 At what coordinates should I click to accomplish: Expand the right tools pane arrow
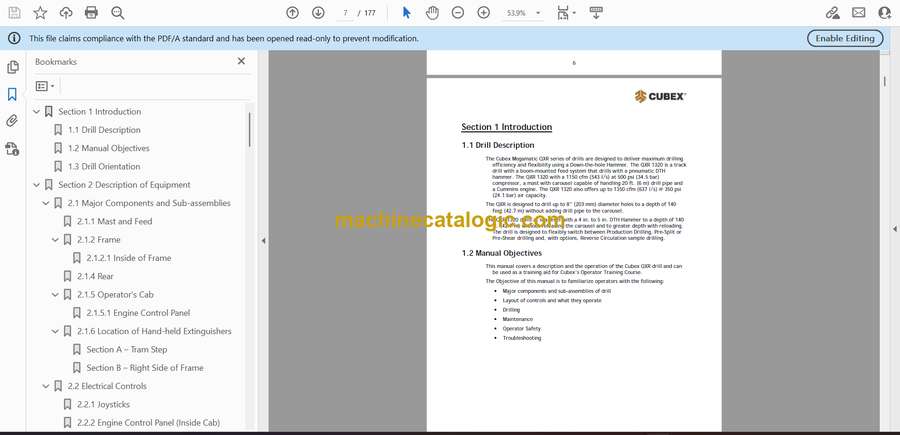(x=894, y=229)
